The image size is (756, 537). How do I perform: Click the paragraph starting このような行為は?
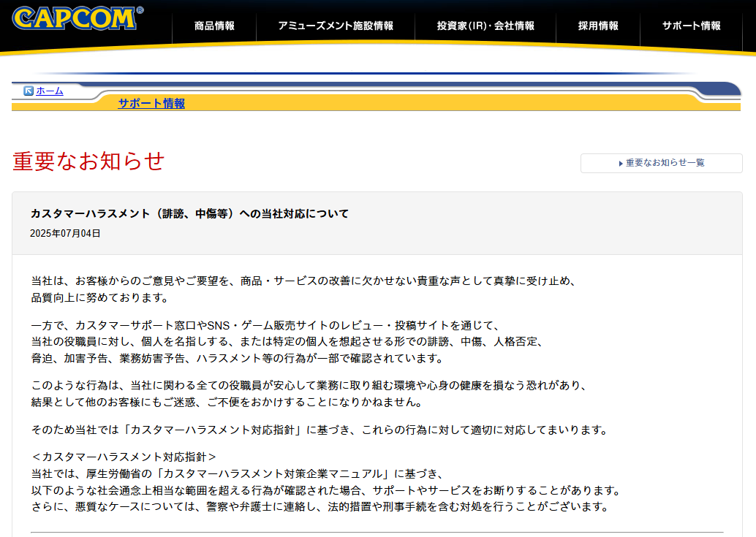309,394
